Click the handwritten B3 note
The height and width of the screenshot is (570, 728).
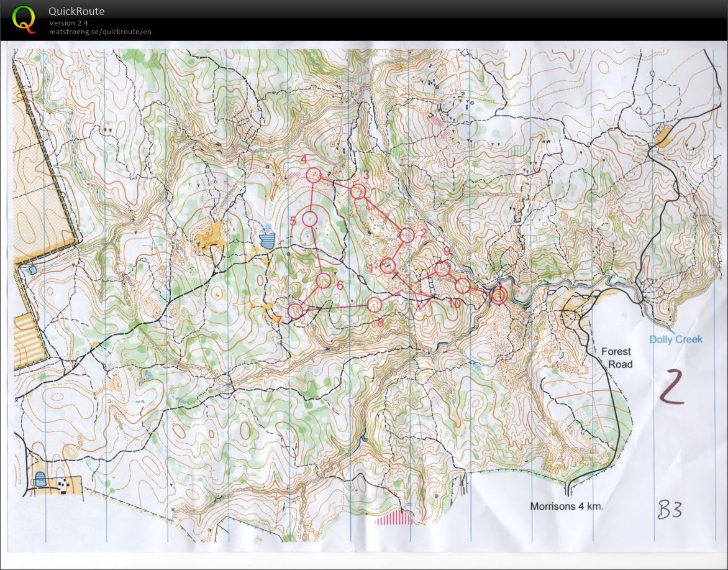[670, 510]
